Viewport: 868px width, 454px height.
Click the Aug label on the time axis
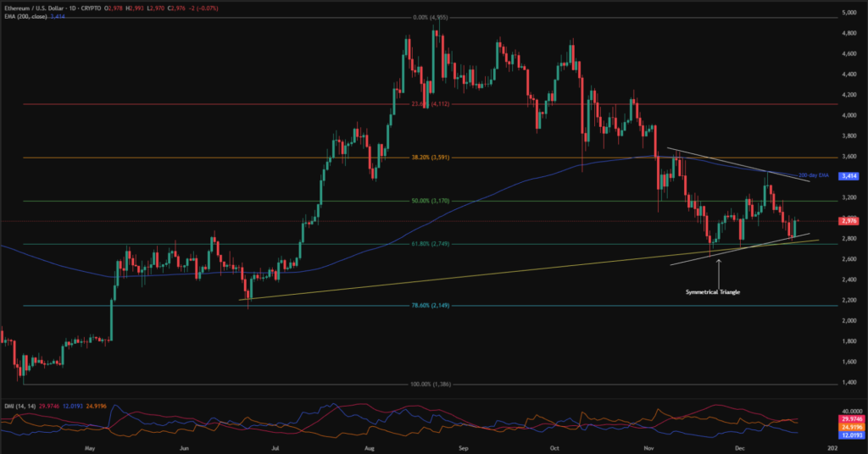tap(370, 448)
